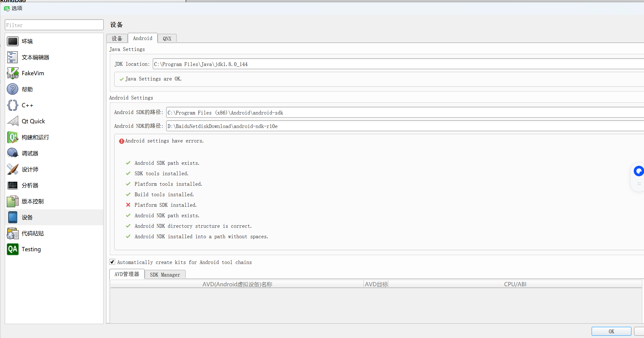Open the C++ settings category
Viewport: 644px width, 338px height.
pyautogui.click(x=27, y=105)
